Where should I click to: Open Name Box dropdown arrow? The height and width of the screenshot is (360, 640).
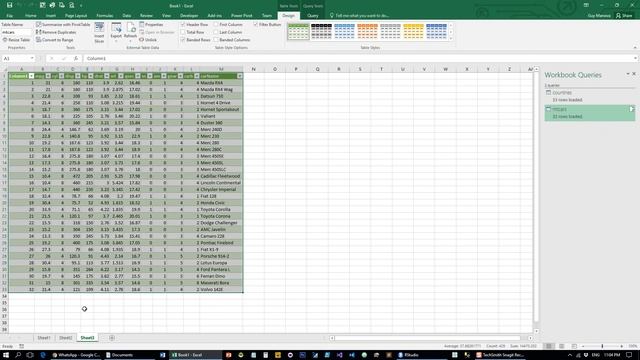[32, 58]
